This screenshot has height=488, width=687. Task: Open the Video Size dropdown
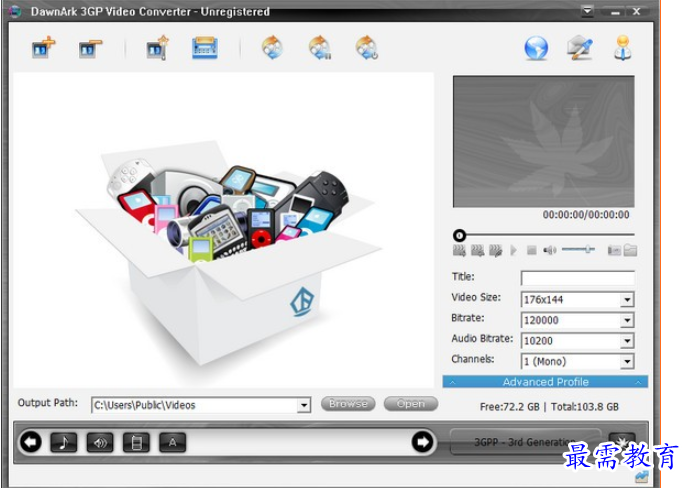click(x=627, y=300)
